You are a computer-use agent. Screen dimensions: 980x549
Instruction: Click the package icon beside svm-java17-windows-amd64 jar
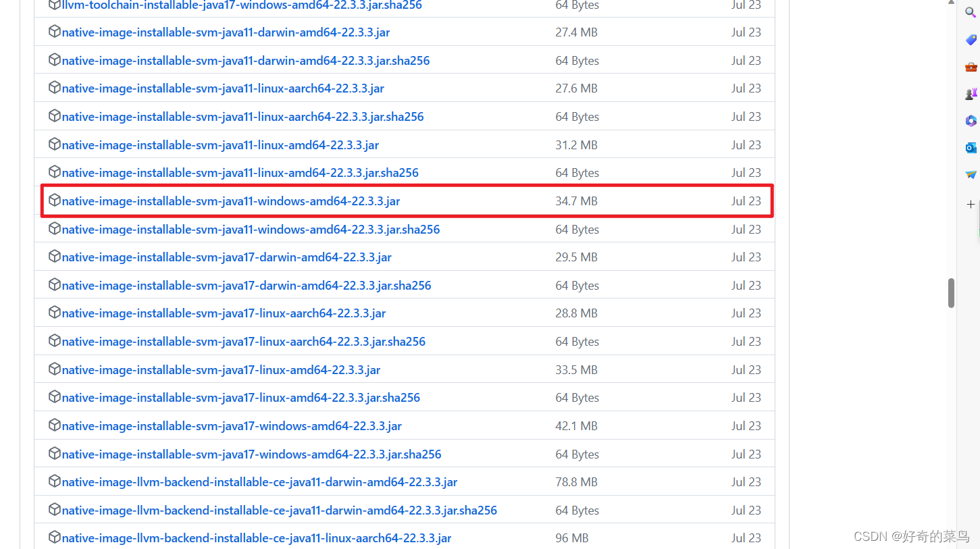(x=55, y=425)
